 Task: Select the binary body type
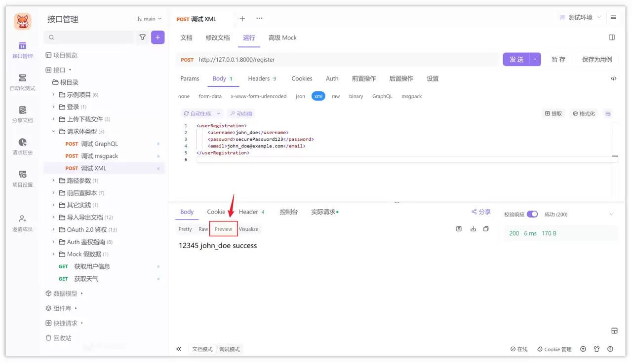click(x=356, y=96)
